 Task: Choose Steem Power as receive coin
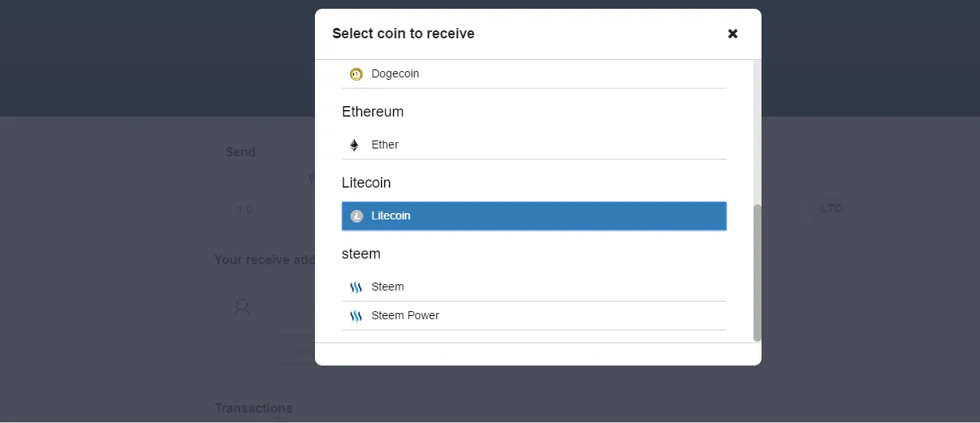point(534,316)
